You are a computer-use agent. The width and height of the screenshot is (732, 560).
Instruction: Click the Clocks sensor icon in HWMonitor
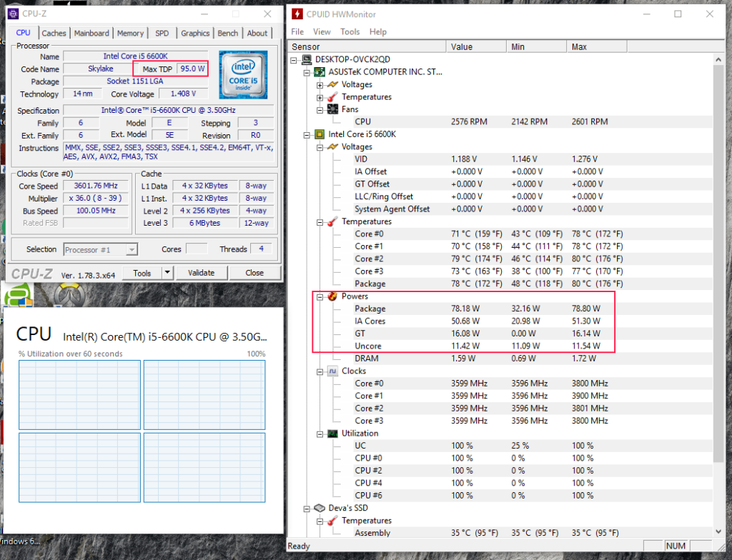(333, 371)
